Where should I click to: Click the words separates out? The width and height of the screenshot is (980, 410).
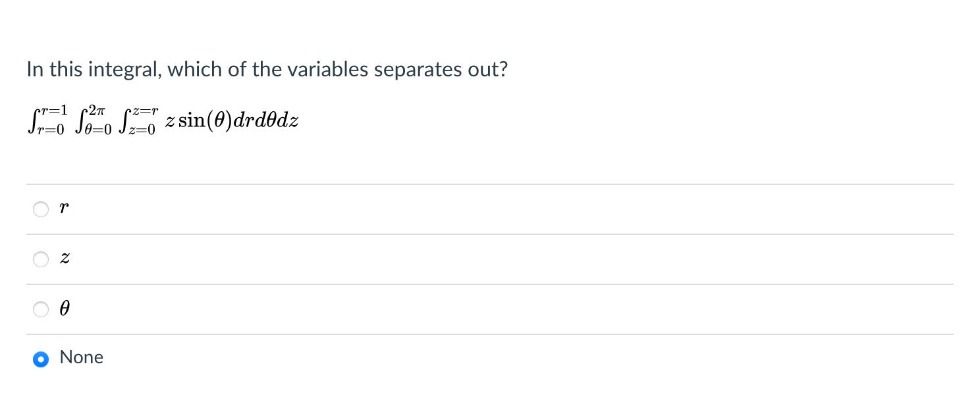(x=441, y=70)
